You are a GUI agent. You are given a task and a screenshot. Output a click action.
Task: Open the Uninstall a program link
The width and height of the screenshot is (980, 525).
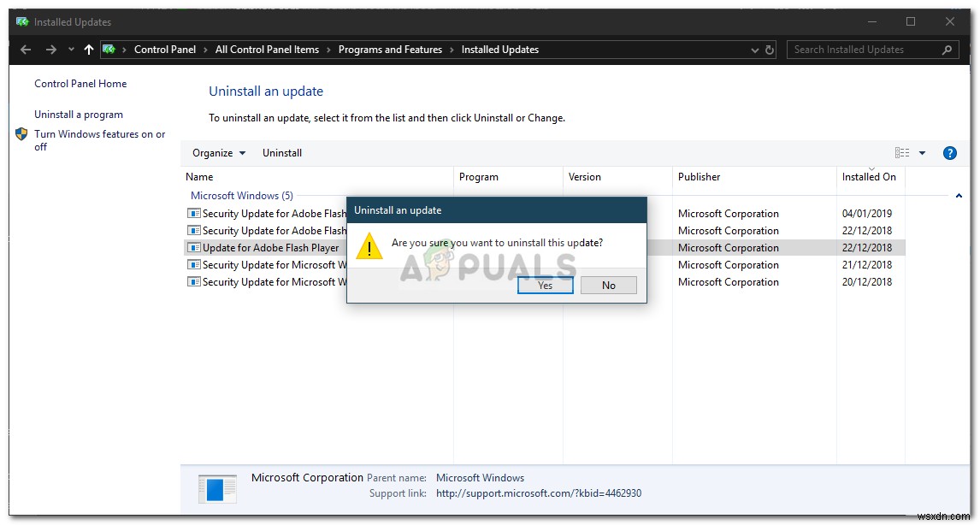tap(79, 114)
